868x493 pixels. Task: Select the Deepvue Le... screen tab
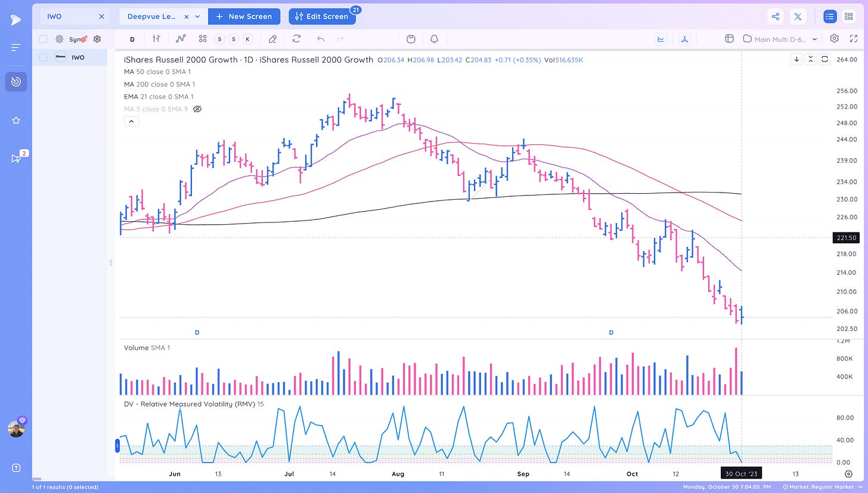click(x=151, y=17)
